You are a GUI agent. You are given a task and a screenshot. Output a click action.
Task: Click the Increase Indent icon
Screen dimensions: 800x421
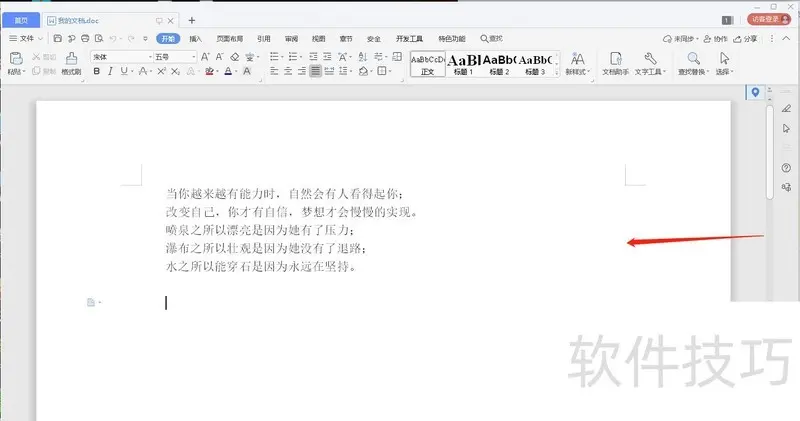[x=327, y=57]
